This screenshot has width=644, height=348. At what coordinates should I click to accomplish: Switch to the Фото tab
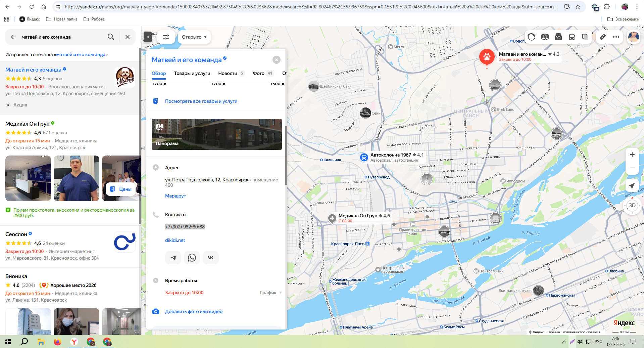click(x=258, y=73)
